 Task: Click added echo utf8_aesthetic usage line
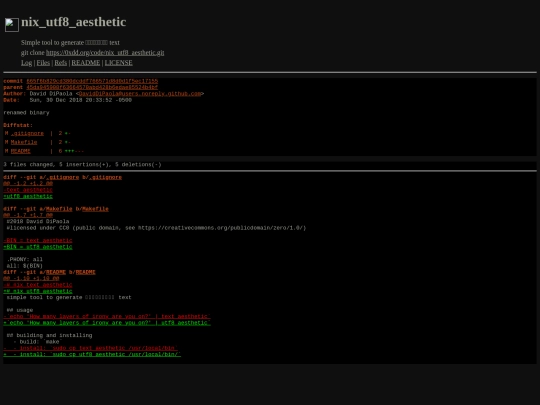click(107, 323)
